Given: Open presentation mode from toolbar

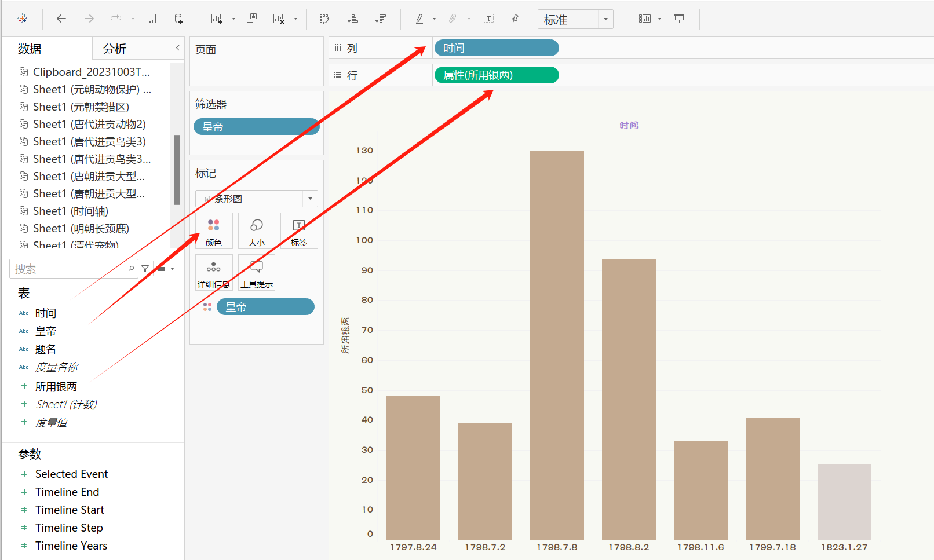Looking at the screenshot, I should click(679, 19).
